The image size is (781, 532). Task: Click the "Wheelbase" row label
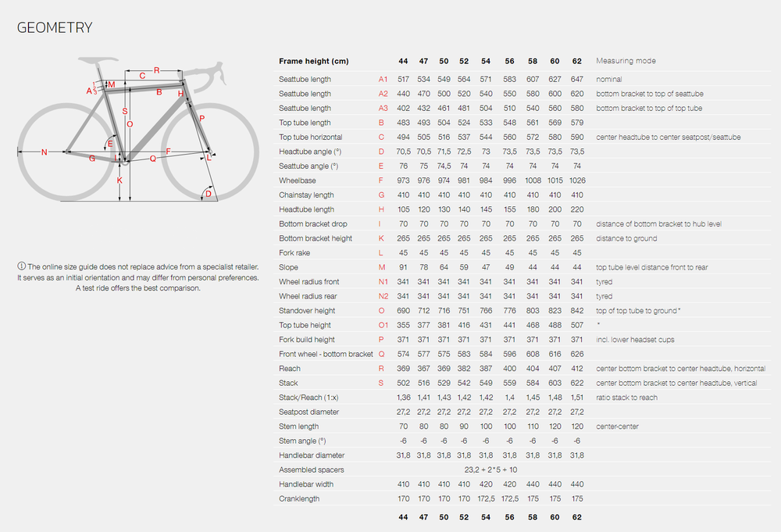click(x=297, y=180)
